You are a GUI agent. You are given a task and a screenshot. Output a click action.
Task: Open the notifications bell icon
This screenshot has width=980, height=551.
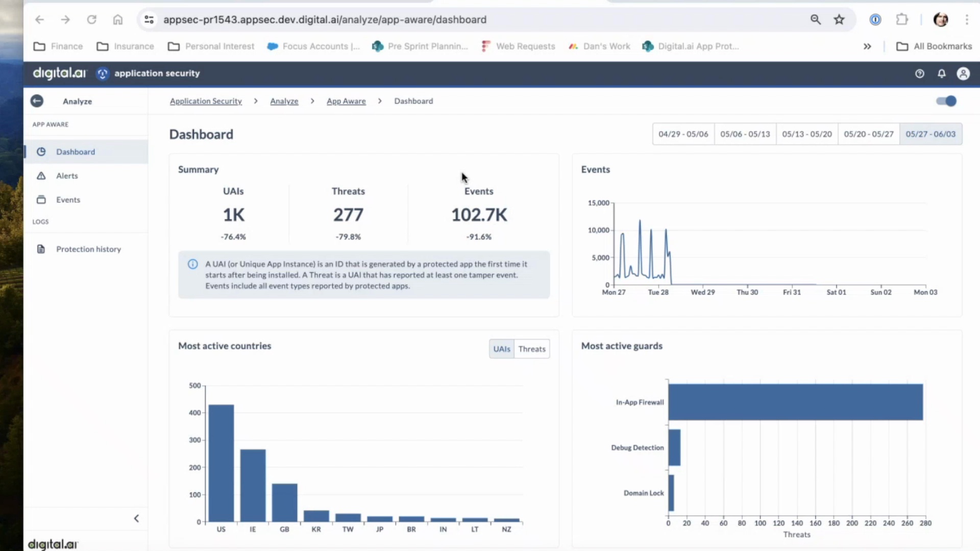(x=941, y=73)
